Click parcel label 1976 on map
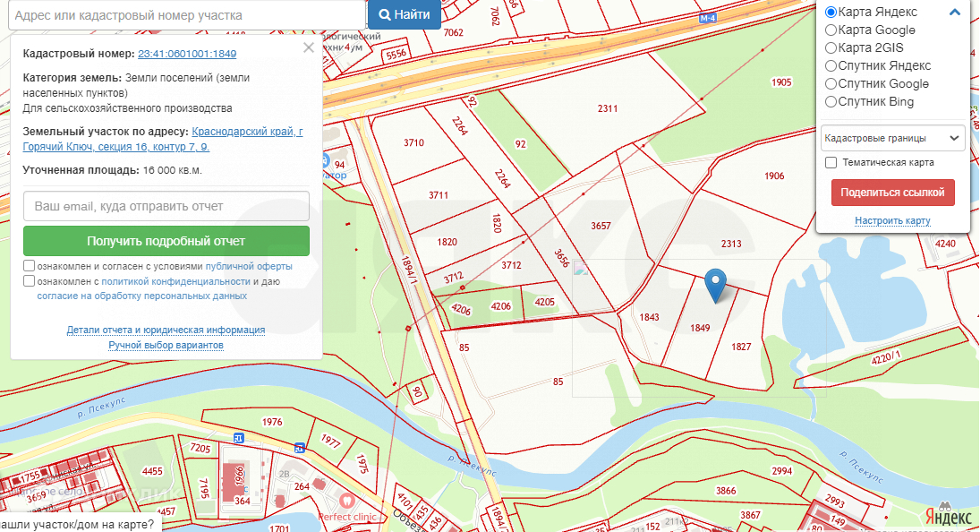This screenshot has height=532, width=980. [272, 422]
